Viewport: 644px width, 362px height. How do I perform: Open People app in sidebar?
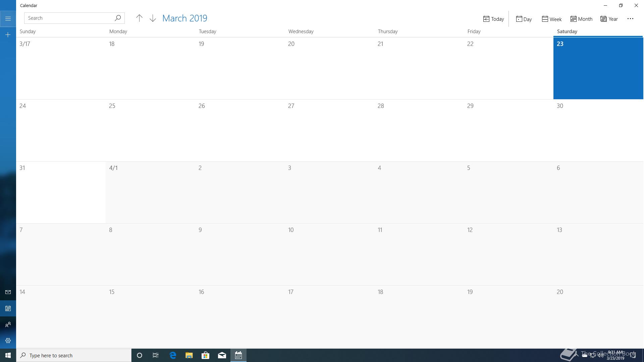click(x=8, y=324)
